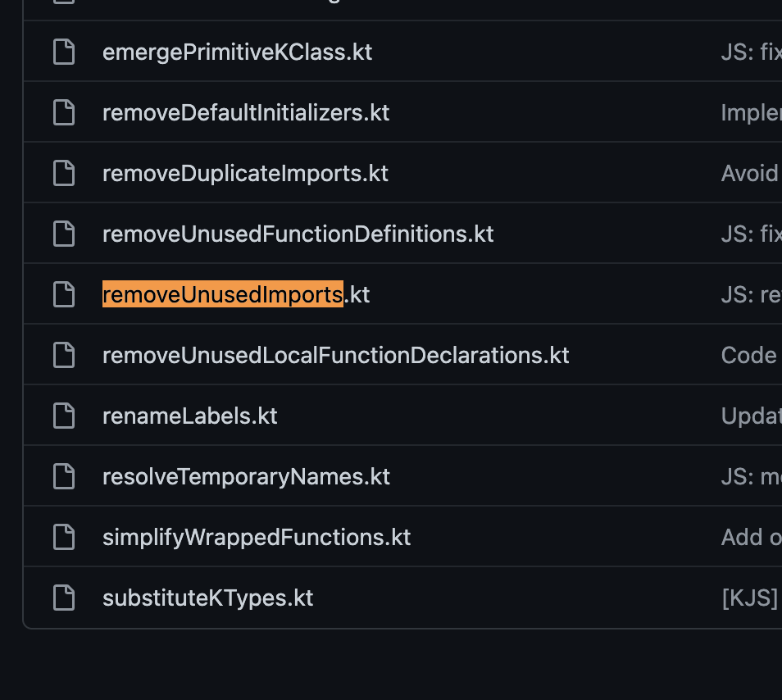Click the file icon beside removeDefaultInitializers.kt

63,111
